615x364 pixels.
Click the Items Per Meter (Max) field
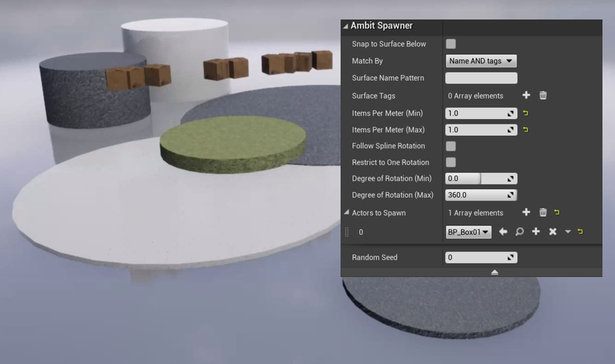(481, 129)
